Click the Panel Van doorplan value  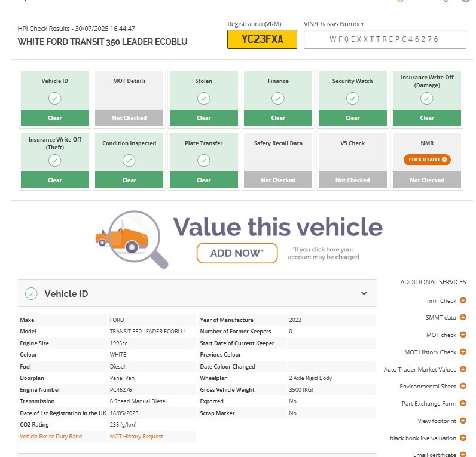122,378
